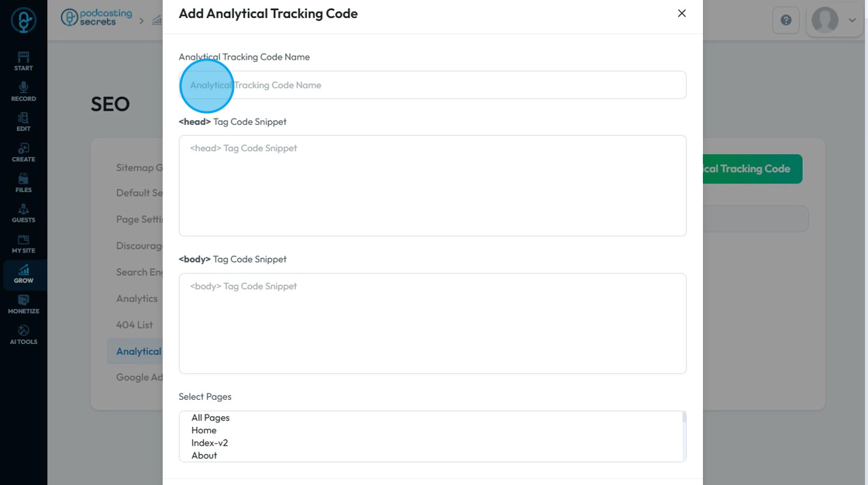Open the START section in sidebar
The image size is (868, 485).
pyautogui.click(x=23, y=61)
